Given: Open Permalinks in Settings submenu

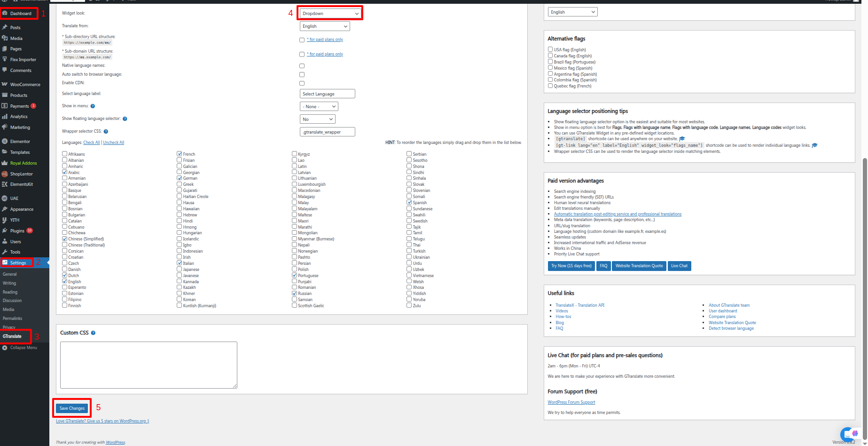Looking at the screenshot, I should (12, 319).
